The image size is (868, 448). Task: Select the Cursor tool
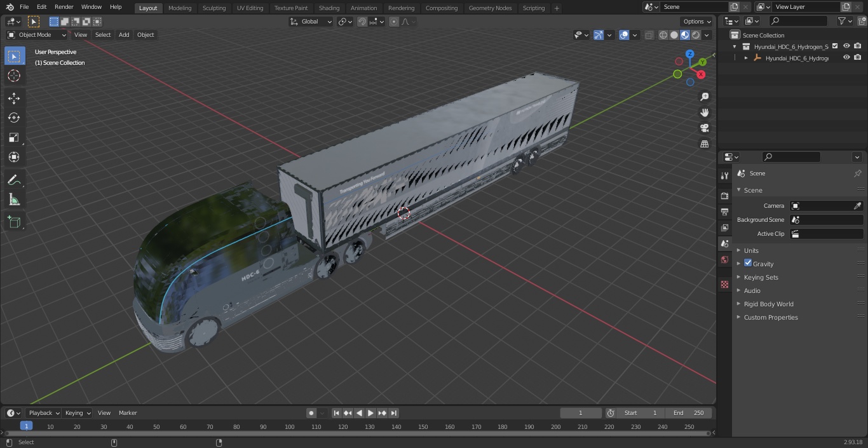14,76
